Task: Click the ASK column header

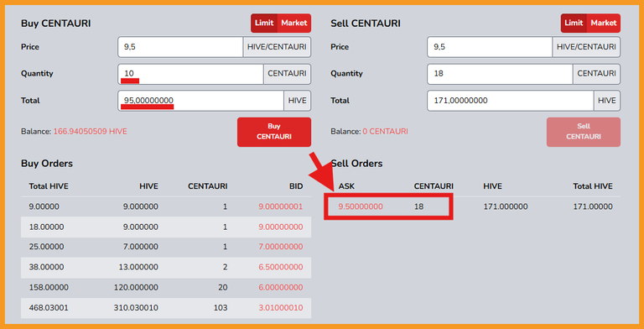Action: click(x=346, y=186)
